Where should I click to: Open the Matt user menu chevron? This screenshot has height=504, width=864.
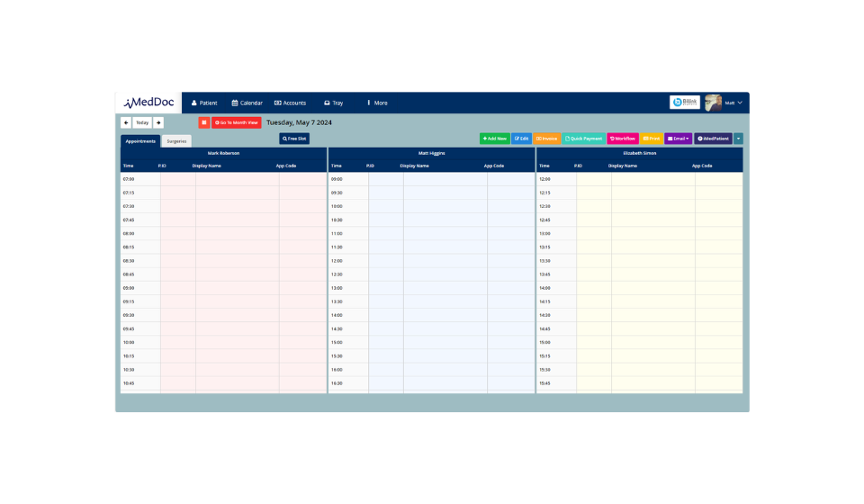pyautogui.click(x=740, y=103)
